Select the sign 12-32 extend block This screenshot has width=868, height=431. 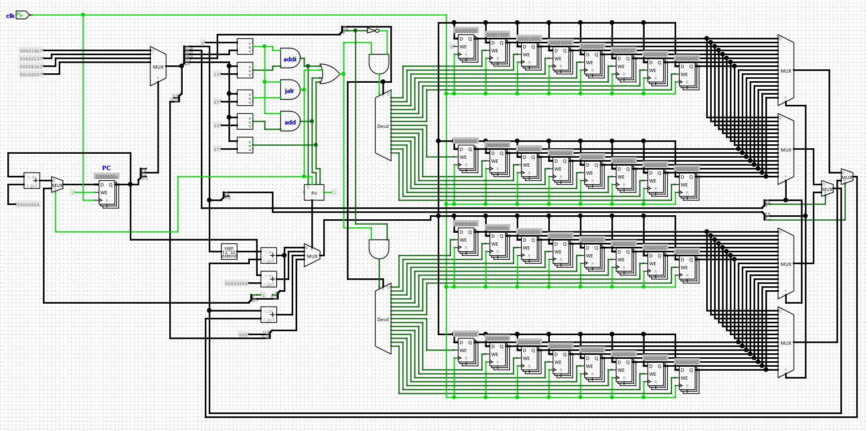(229, 251)
